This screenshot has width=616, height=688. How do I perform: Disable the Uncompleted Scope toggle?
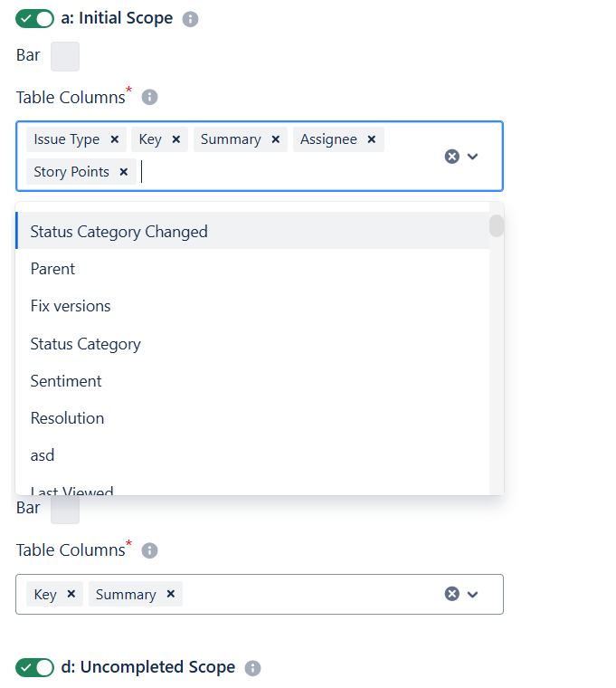pyautogui.click(x=34, y=668)
